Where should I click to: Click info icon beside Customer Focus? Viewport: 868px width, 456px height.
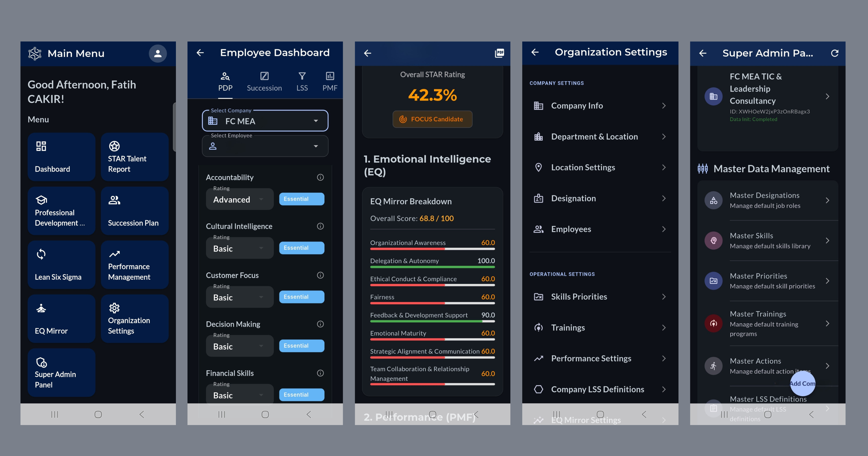tap(320, 275)
